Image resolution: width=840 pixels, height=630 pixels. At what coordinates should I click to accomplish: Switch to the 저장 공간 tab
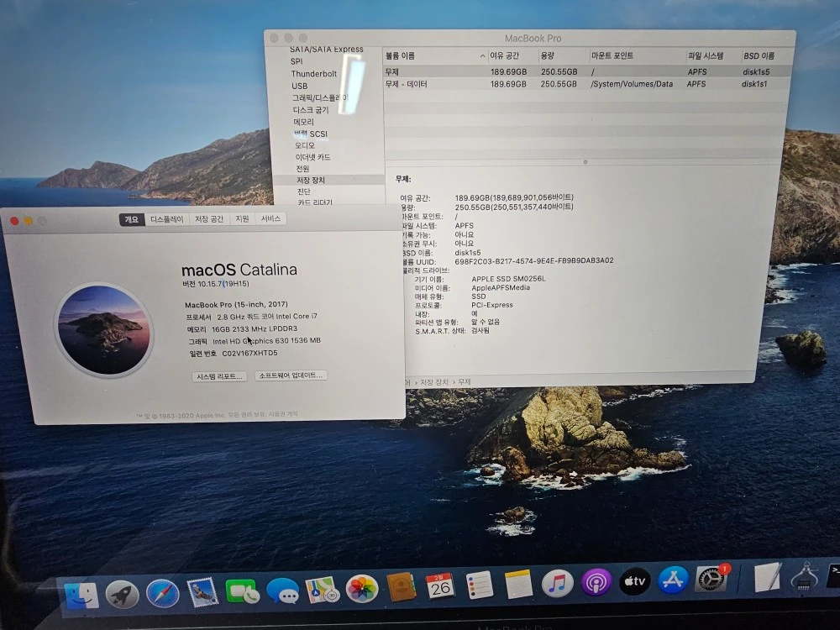(x=209, y=219)
